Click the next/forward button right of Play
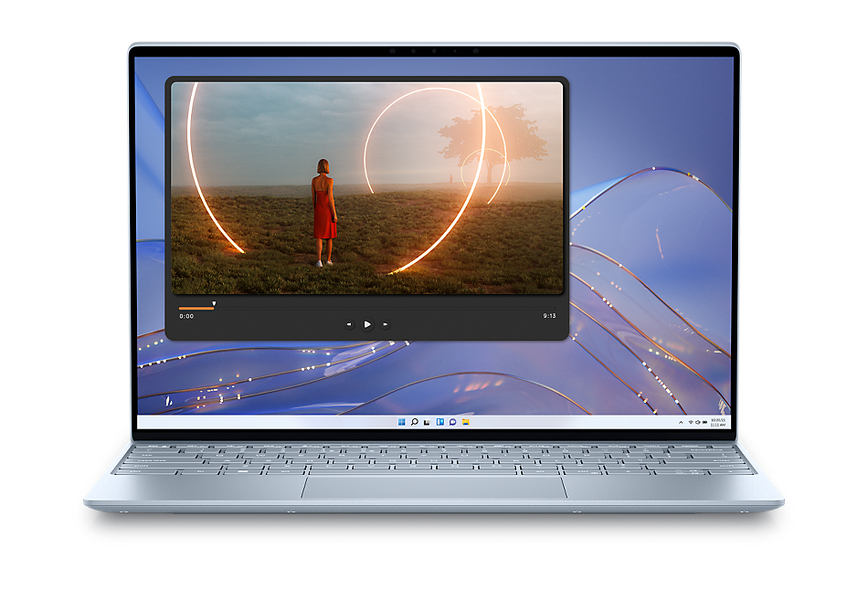The image size is (868, 590). [x=386, y=324]
